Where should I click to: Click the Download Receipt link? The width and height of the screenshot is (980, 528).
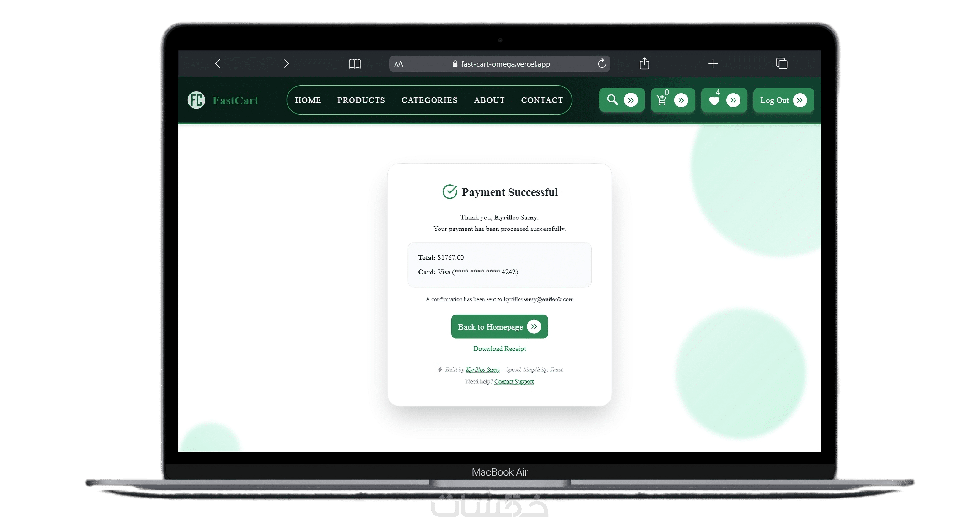click(499, 348)
